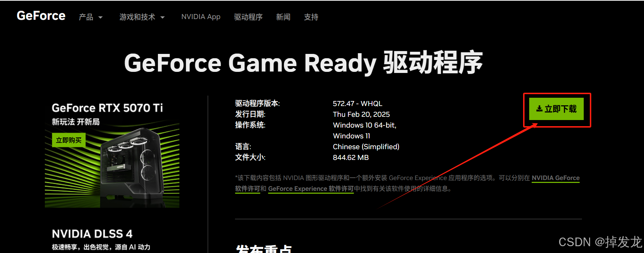Click the driver version 572.47 - WHQL

[x=357, y=103]
